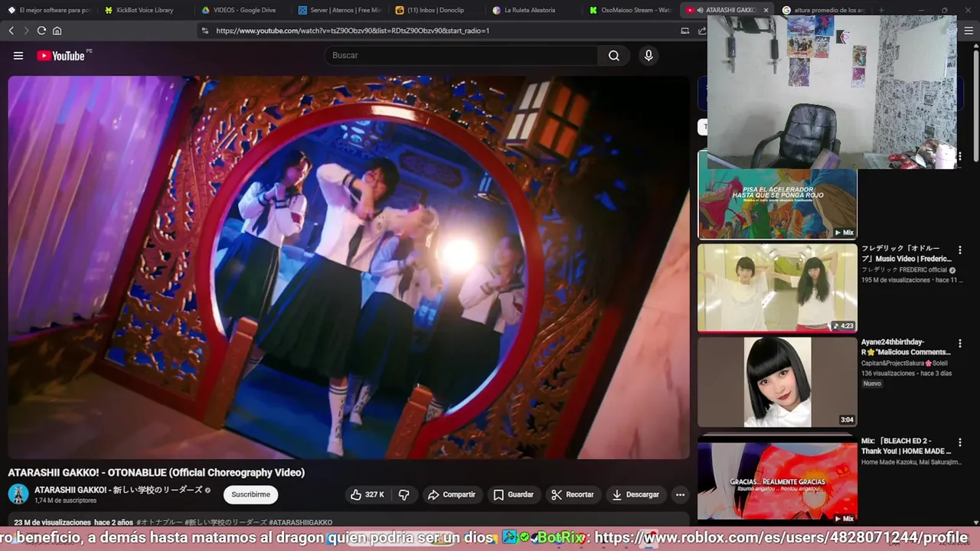Open the Capitan&ProjectSakura channel name
Screen dimensions: 980x551
coord(904,364)
